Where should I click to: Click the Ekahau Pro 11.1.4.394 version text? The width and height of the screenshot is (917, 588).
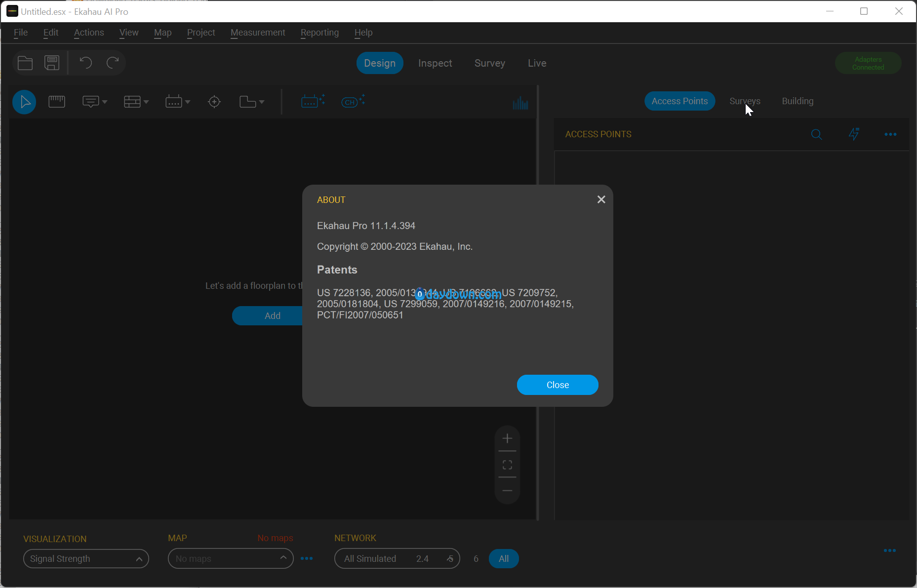point(366,226)
